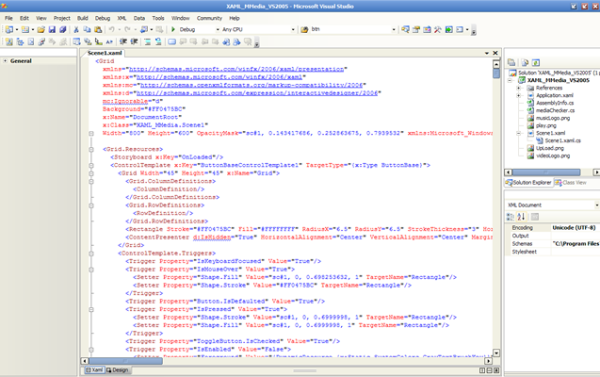
Task: Switch Properties grid to Alphabetical sort
Action: point(521,217)
